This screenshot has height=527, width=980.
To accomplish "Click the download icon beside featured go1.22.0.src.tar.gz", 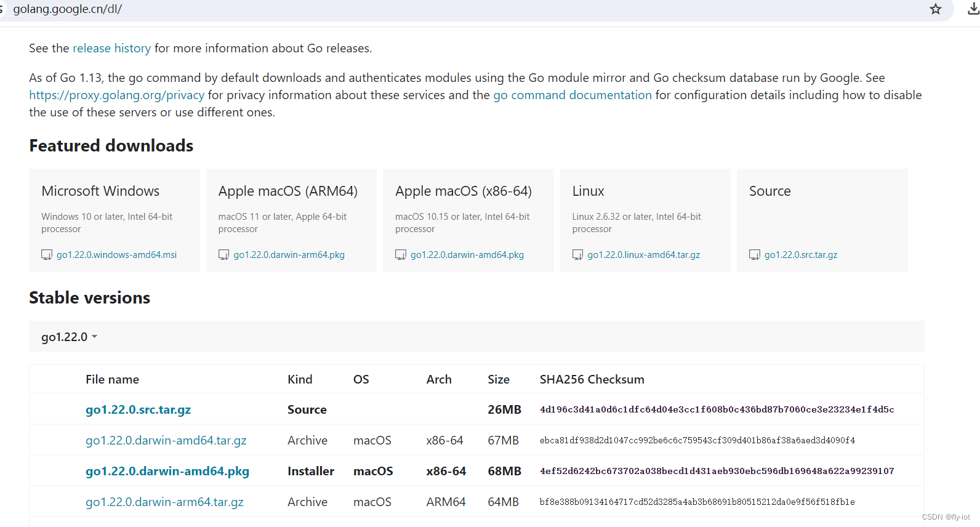I will (x=755, y=255).
